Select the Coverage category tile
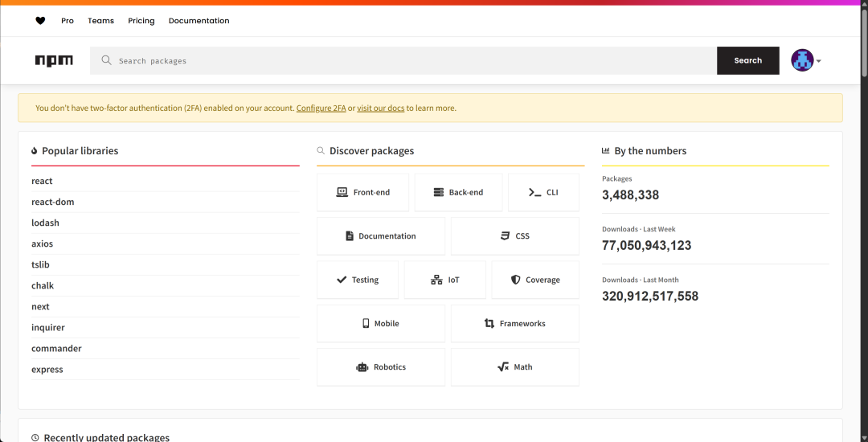Screen dimensions: 868x442 coord(535,280)
